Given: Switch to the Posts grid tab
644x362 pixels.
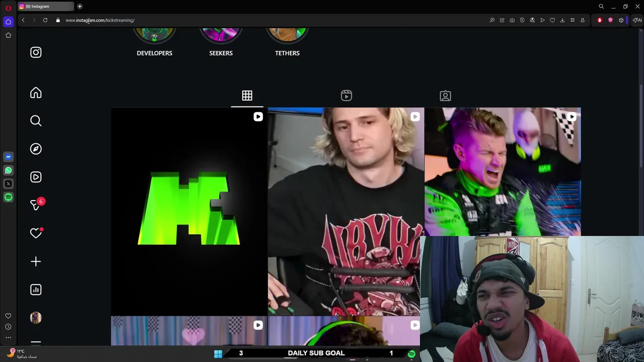Looking at the screenshot, I should pyautogui.click(x=247, y=96).
